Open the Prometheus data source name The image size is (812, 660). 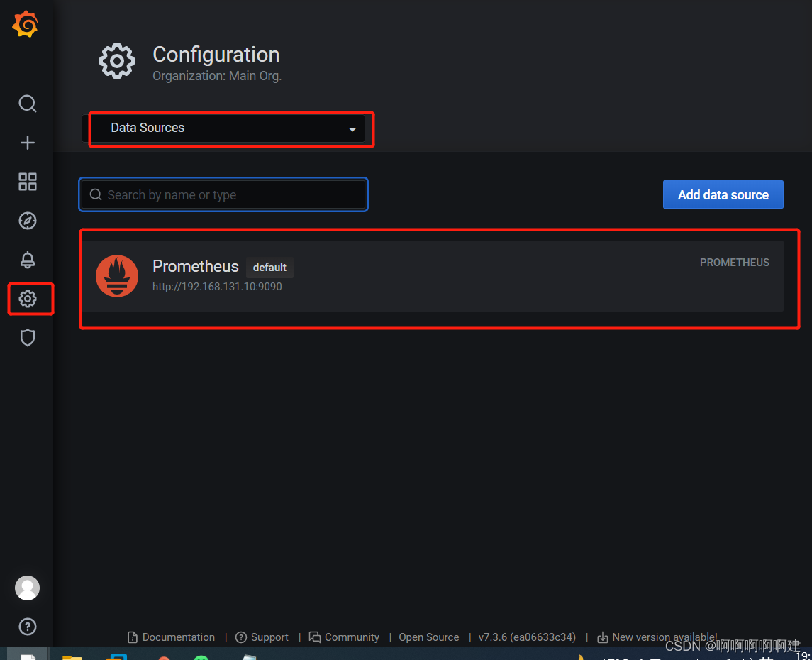[195, 266]
